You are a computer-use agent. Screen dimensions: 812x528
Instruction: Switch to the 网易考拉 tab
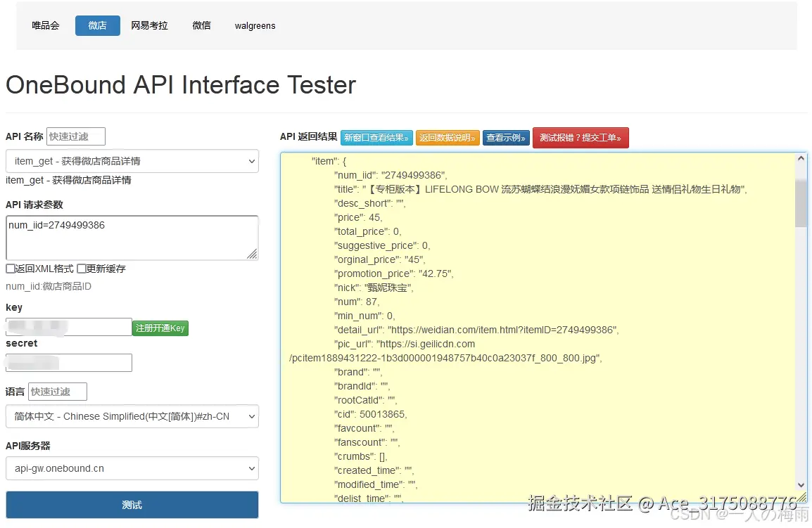pyautogui.click(x=149, y=25)
